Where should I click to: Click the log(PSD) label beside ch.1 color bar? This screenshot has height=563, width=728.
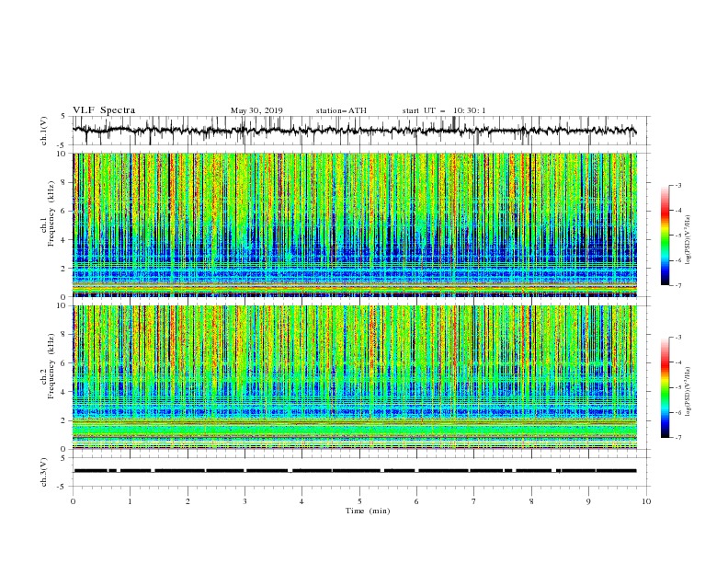coord(689,240)
